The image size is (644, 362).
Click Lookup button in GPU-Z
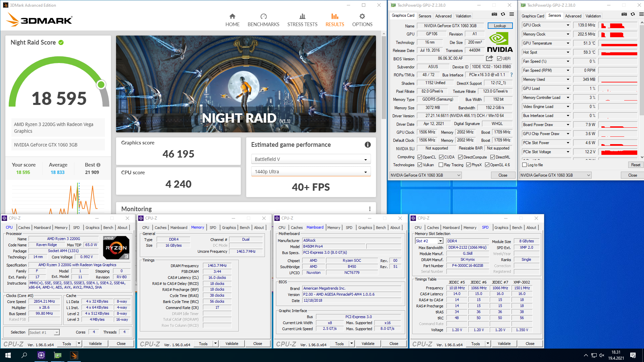click(x=500, y=26)
